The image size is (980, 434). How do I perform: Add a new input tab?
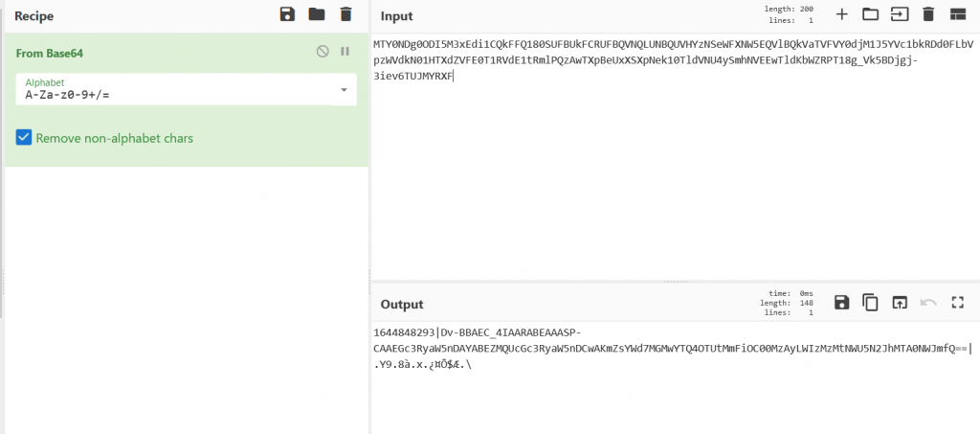click(841, 14)
